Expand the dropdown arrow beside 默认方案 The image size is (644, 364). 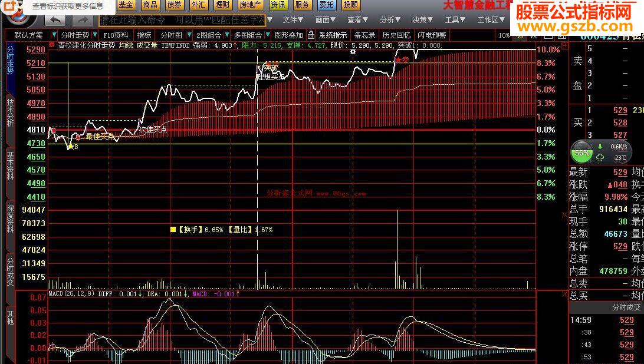(54, 35)
